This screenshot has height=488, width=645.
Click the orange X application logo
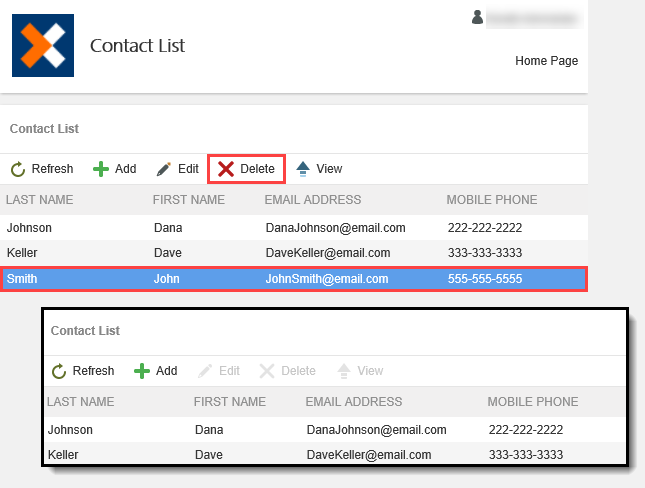tap(43, 46)
